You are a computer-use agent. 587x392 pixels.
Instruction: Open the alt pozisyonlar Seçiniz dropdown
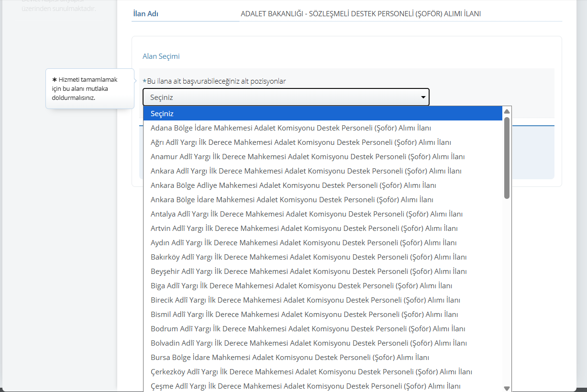(x=286, y=97)
